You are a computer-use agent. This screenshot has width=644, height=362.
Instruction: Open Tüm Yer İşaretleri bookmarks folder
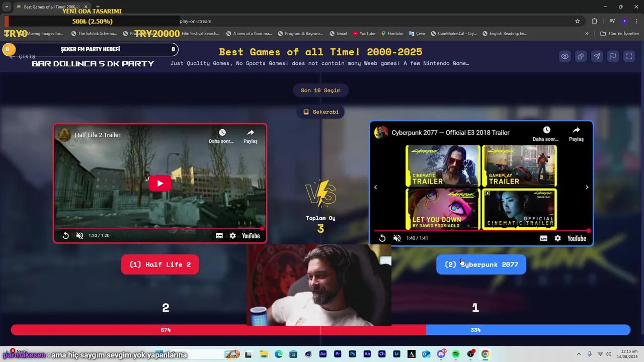[619, 34]
